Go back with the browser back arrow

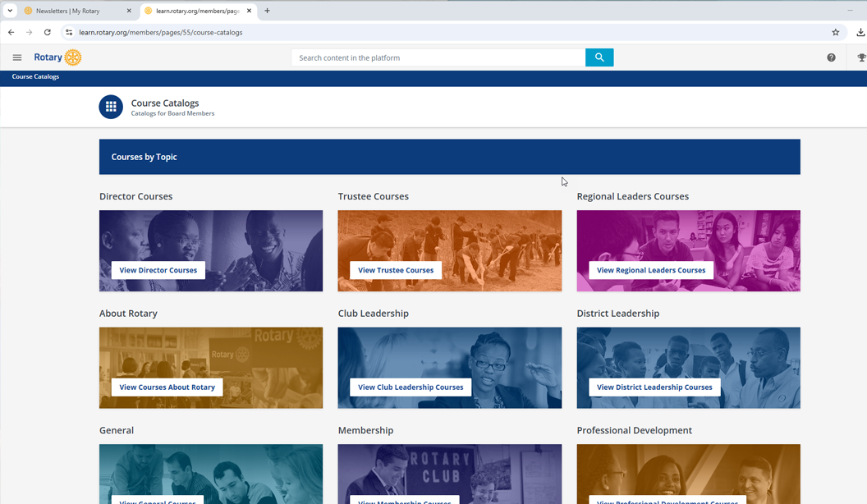pos(11,33)
